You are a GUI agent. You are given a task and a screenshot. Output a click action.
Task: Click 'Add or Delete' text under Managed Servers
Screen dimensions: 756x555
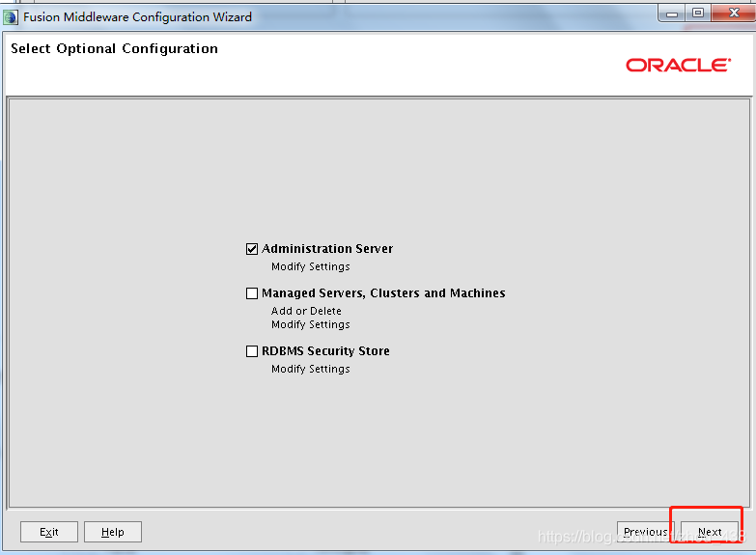pyautogui.click(x=306, y=311)
